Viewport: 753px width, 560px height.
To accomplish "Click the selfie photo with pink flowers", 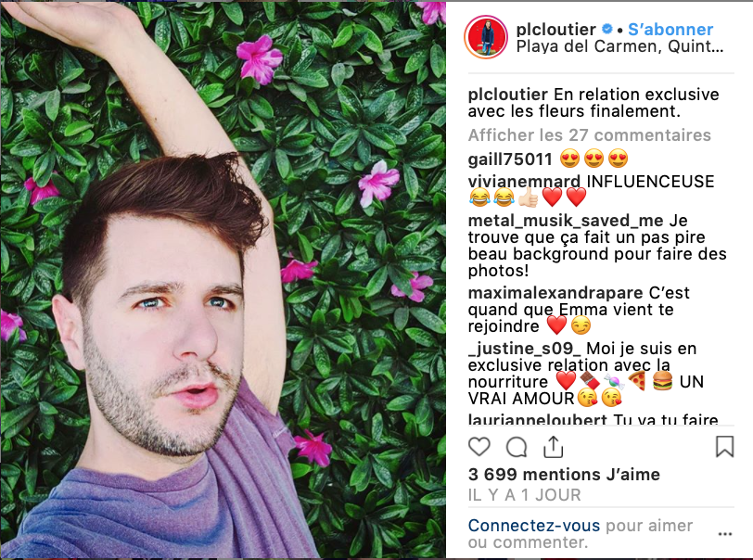I will tap(223, 279).
